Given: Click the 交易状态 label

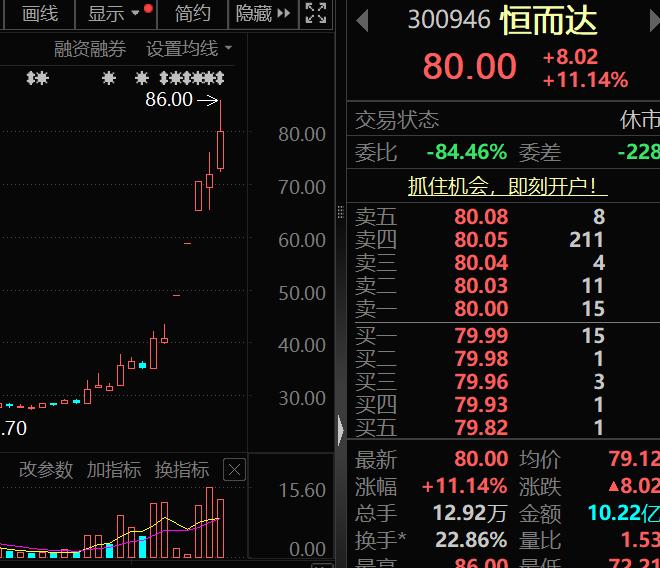Looking at the screenshot, I should pos(397,120).
